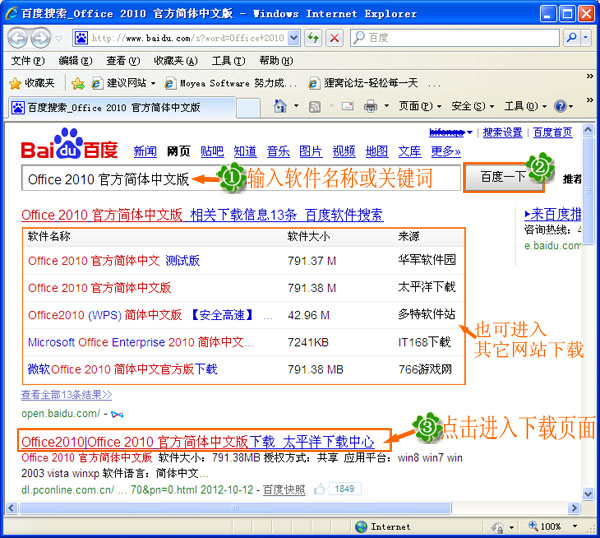Expand the command bar overflow chevron
Viewport: 600px width, 538px height.
tap(590, 100)
